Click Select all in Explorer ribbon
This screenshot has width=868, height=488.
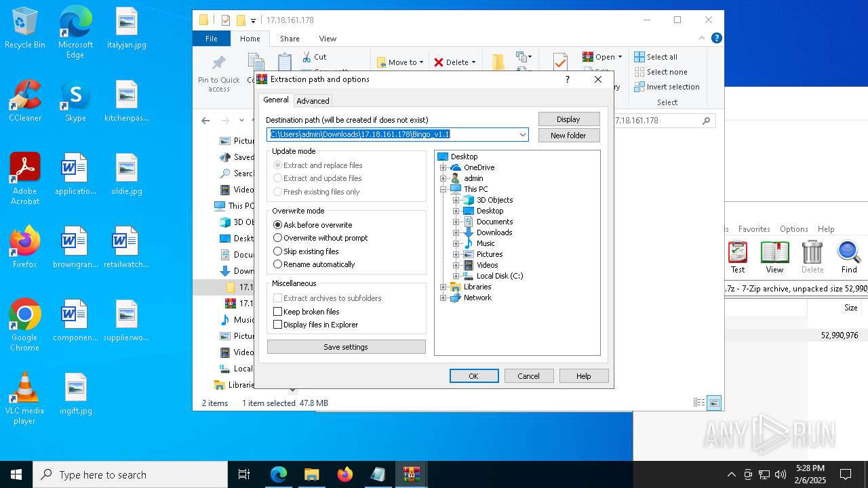656,57
